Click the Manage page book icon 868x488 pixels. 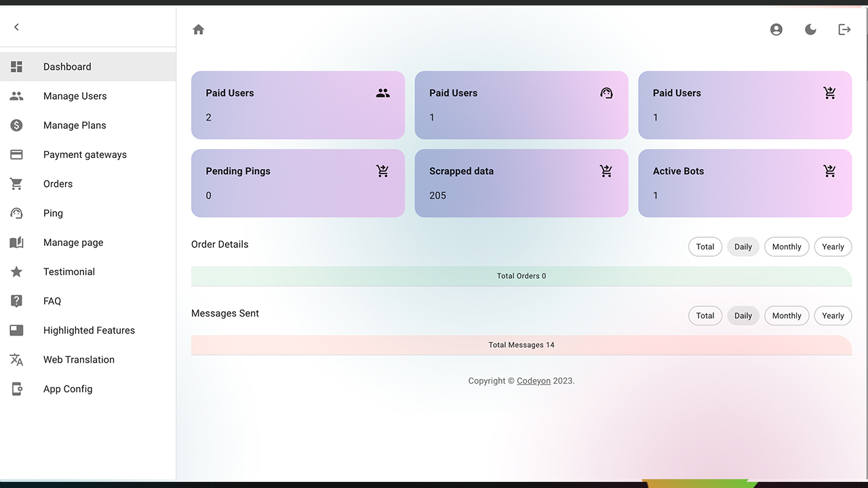[x=16, y=242]
